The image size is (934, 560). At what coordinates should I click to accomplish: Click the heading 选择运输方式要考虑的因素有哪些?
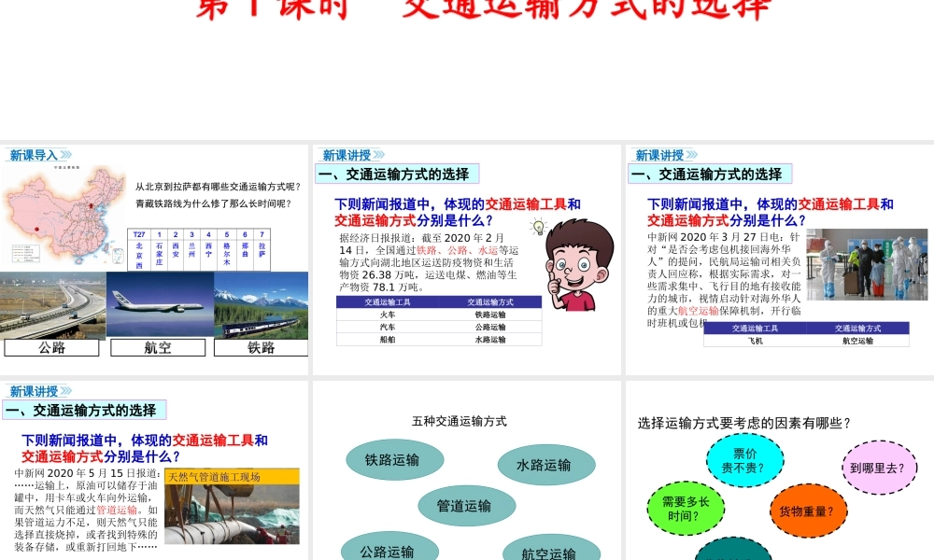(744, 423)
